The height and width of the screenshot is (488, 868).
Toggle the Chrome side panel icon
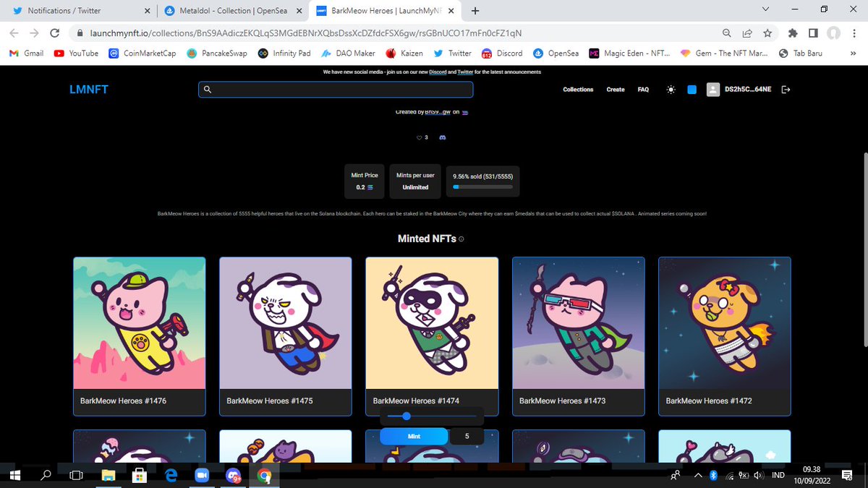point(813,33)
